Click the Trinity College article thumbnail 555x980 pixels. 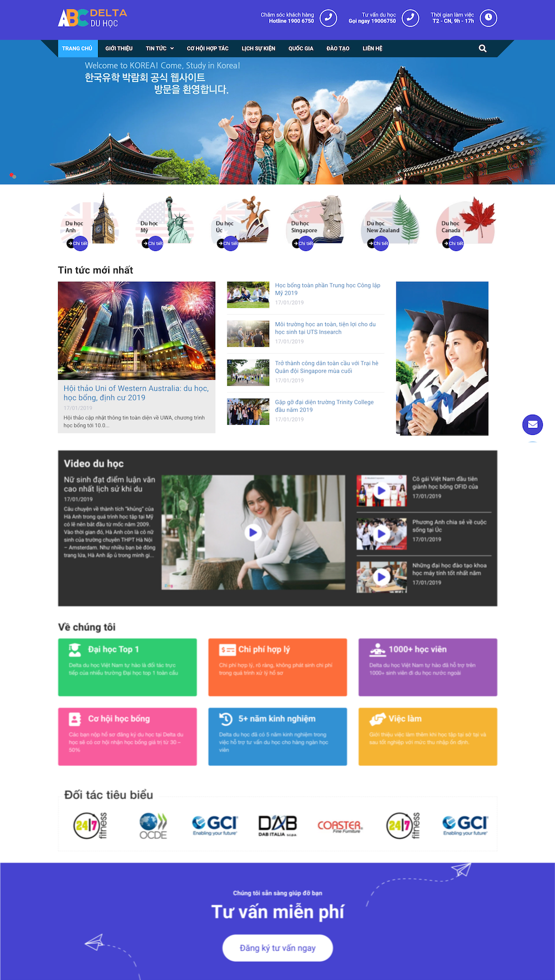[248, 411]
